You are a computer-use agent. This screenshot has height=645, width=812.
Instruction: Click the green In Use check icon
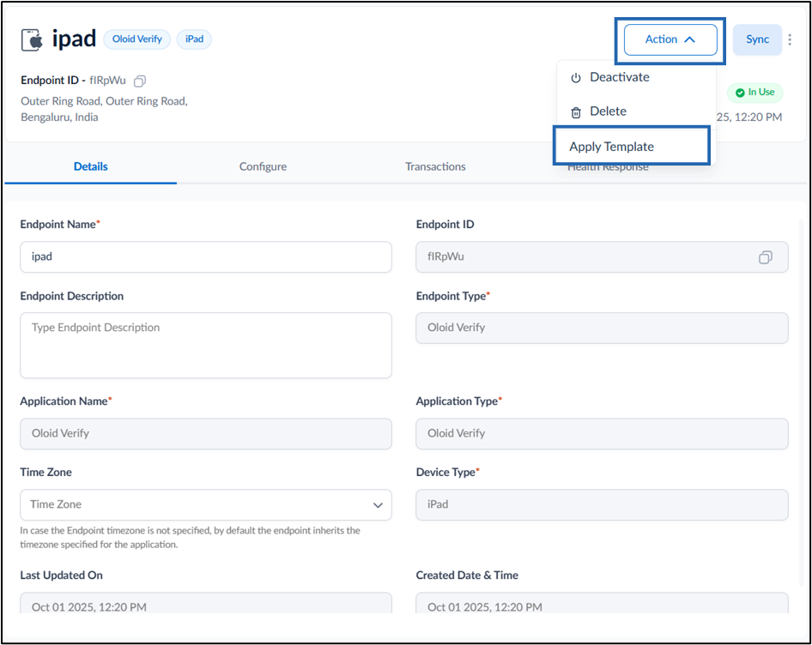tap(740, 93)
